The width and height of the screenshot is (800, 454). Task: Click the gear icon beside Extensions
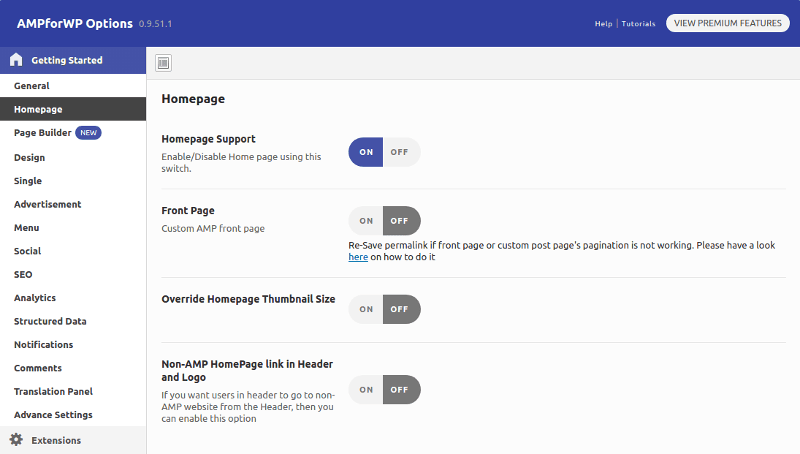click(16, 440)
